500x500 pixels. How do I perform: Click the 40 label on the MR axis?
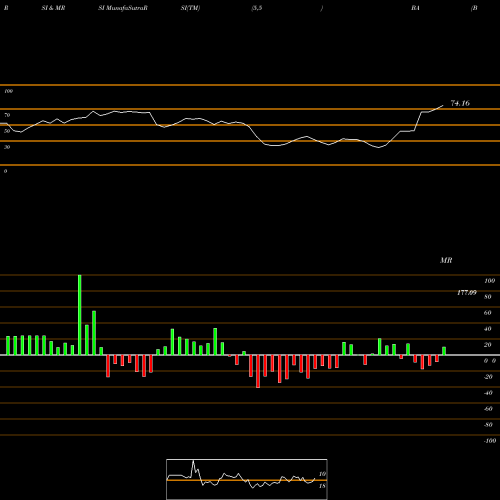[488, 329]
